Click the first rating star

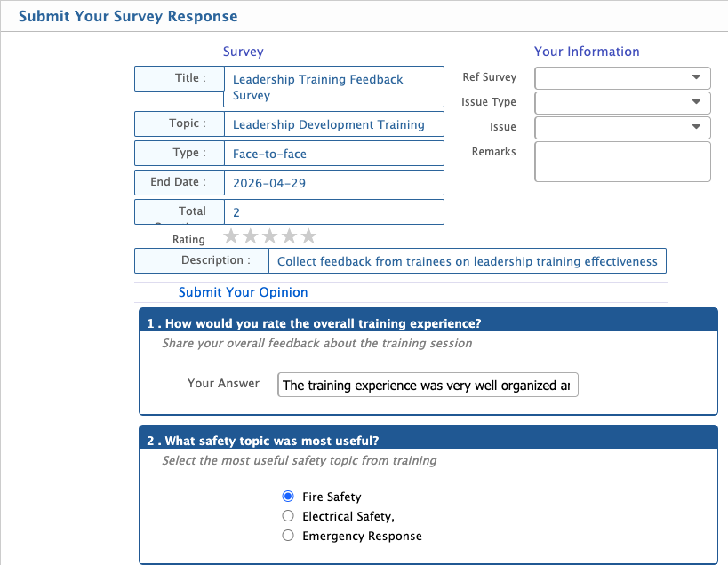coord(231,236)
